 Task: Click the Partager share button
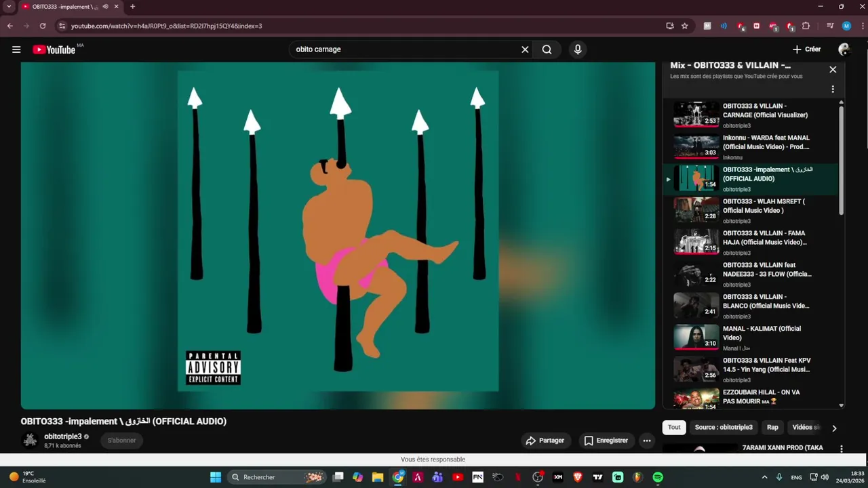(x=545, y=441)
